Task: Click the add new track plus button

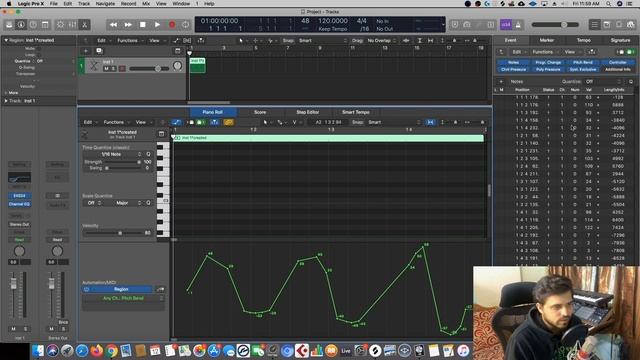Action: tap(86, 51)
